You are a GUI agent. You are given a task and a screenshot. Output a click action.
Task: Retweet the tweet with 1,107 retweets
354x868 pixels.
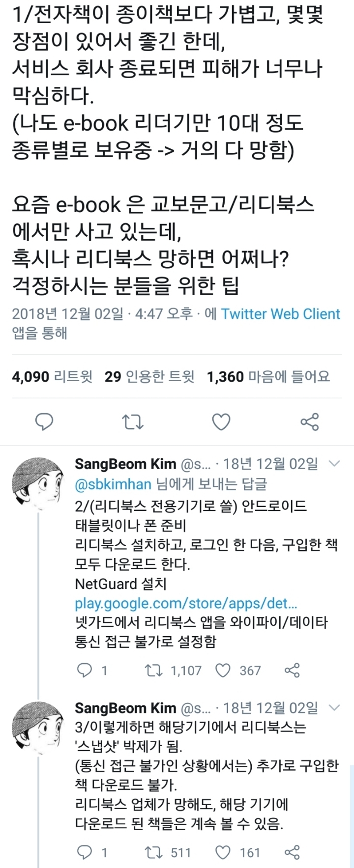154,671
